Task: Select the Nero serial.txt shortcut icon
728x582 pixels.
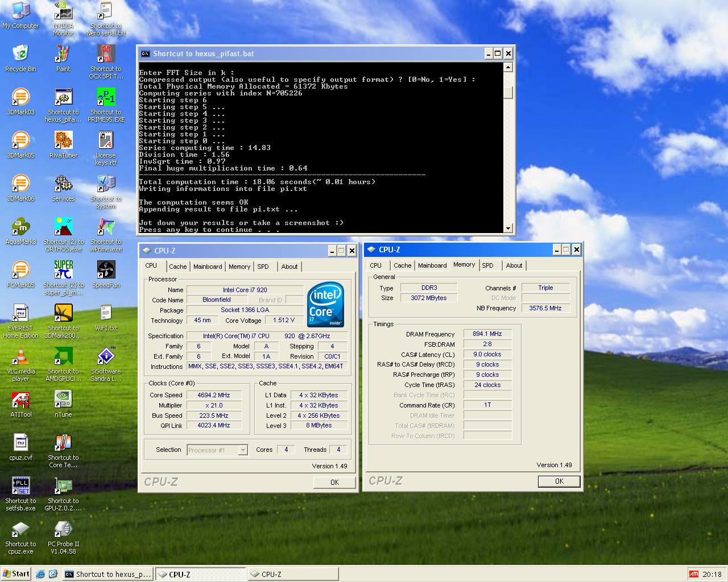Action: (106, 19)
